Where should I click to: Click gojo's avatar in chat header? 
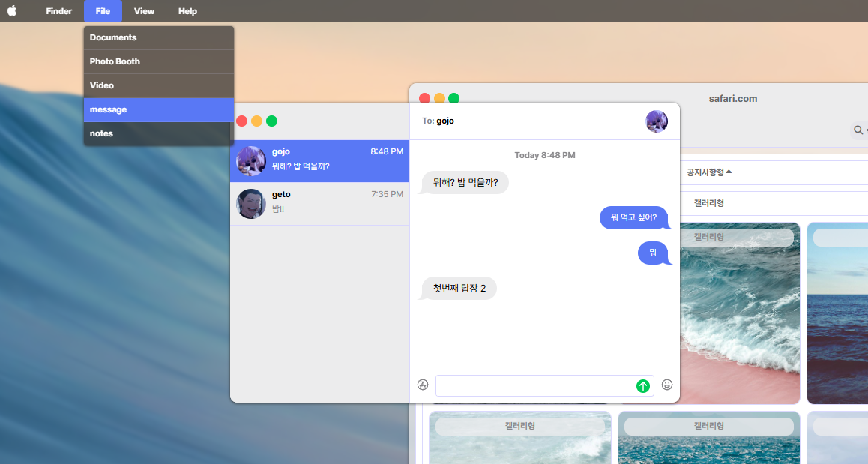[x=657, y=121]
